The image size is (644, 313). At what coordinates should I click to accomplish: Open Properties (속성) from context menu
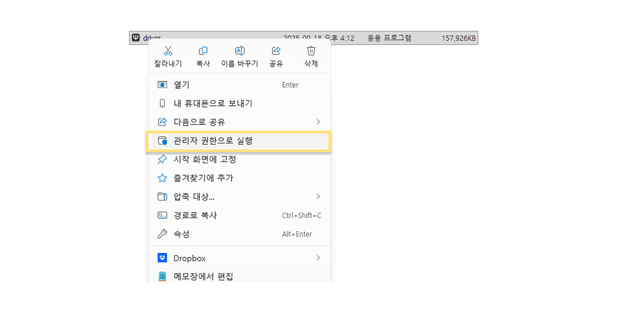(182, 234)
